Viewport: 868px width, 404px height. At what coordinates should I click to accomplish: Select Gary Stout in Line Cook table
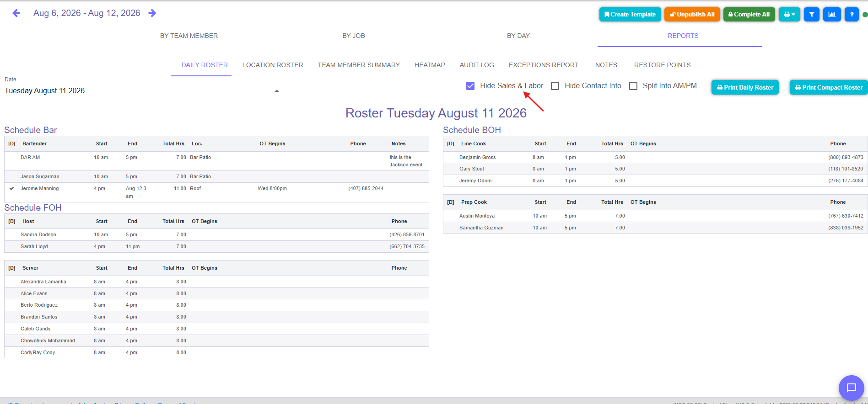[472, 169]
